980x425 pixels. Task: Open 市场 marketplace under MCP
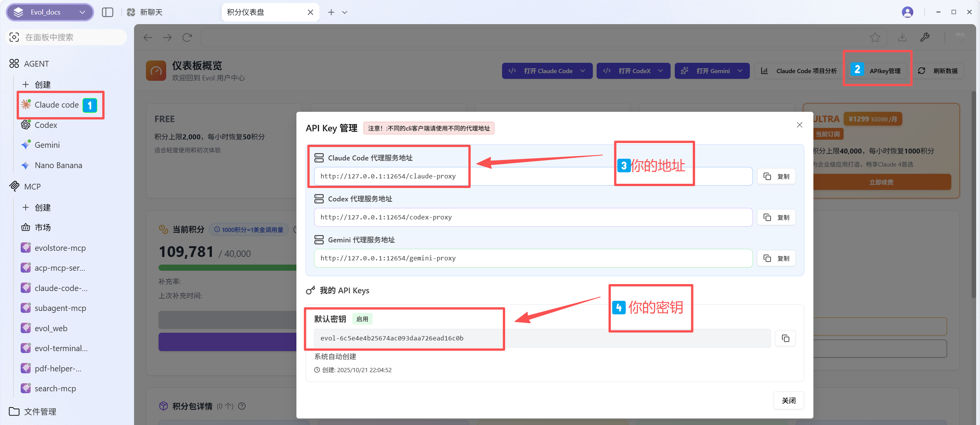click(x=43, y=228)
